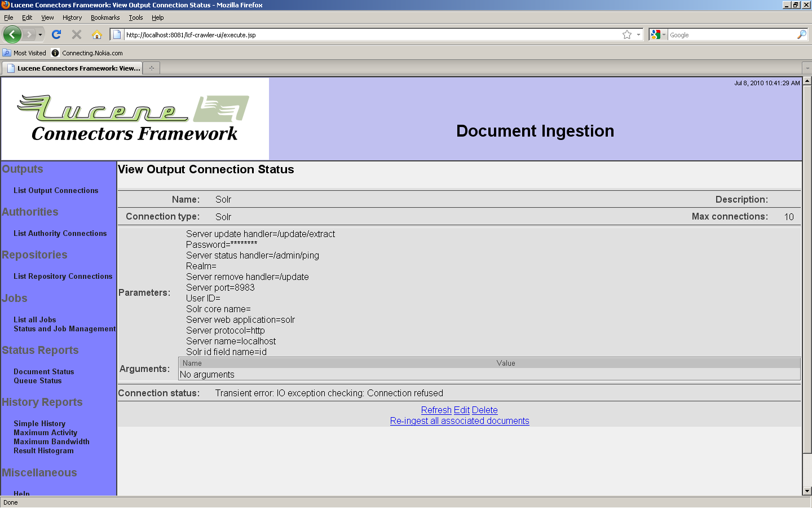The image size is (812, 508).
Task: Click the Stop loading X icon
Action: point(77,34)
